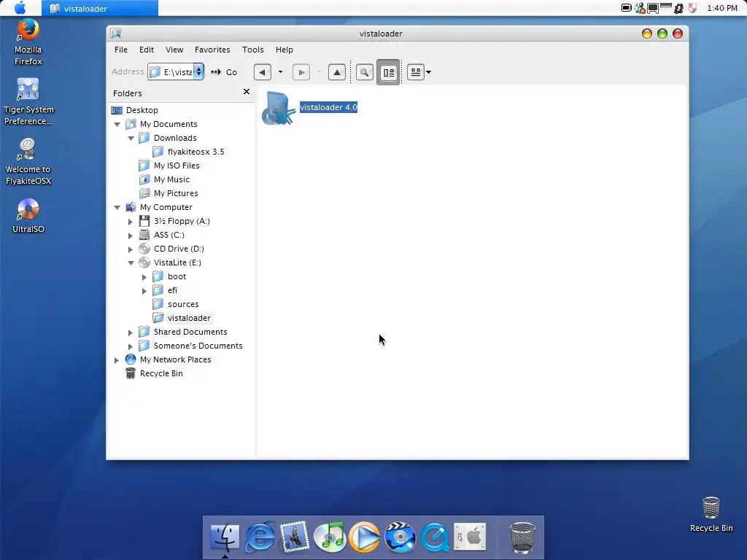The width and height of the screenshot is (747, 560).
Task: Click the floppy disk icon for A:
Action: [144, 221]
